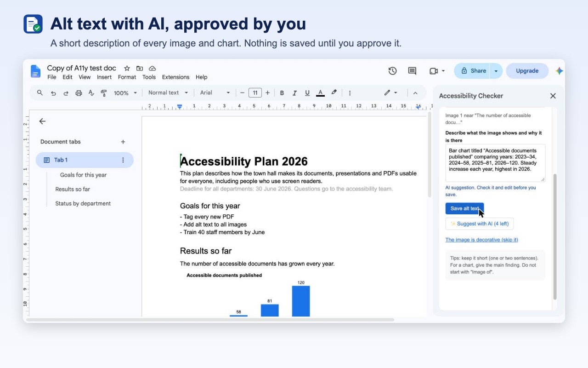Check the cloud save status icon

153,68
